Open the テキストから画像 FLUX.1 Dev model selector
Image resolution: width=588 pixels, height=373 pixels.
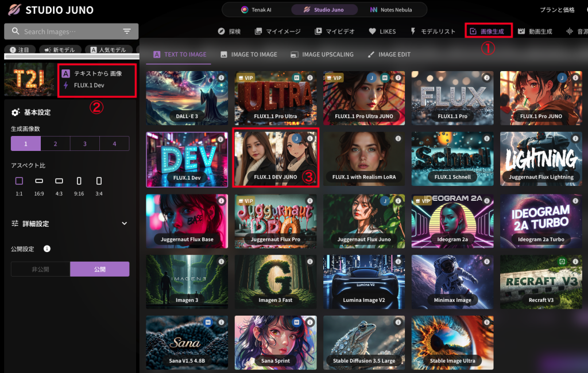pyautogui.click(x=96, y=80)
